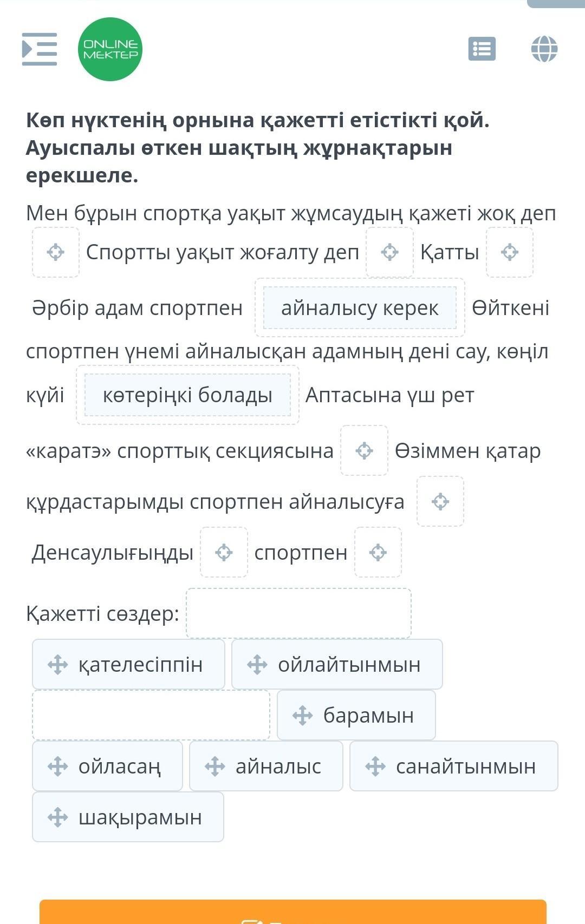The height and width of the screenshot is (924, 585).
Task: Click the blank after секциясына
Action: tap(365, 450)
